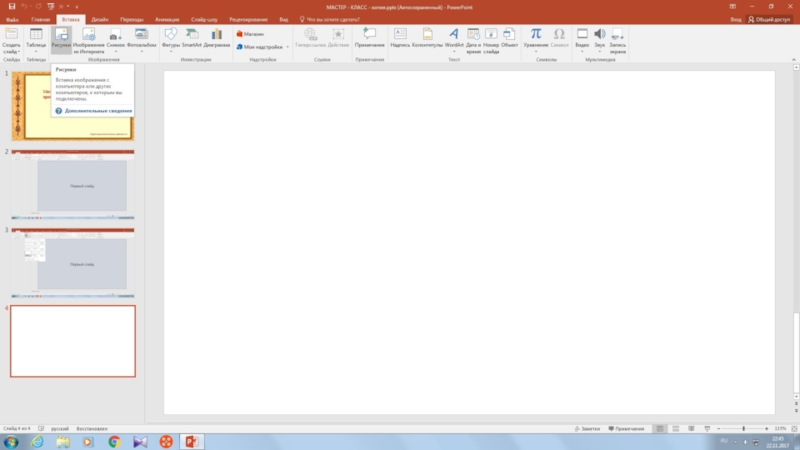Open the Диаграмма (Chart) tool

coord(216,39)
